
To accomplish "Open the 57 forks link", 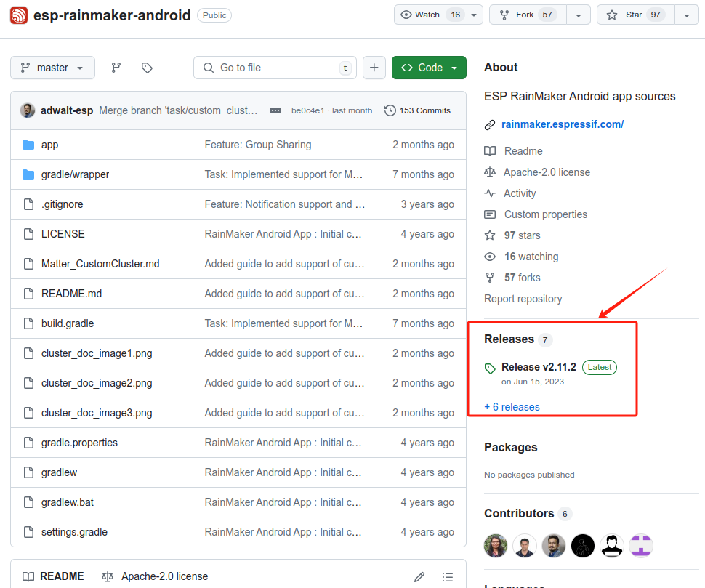I will [x=522, y=278].
